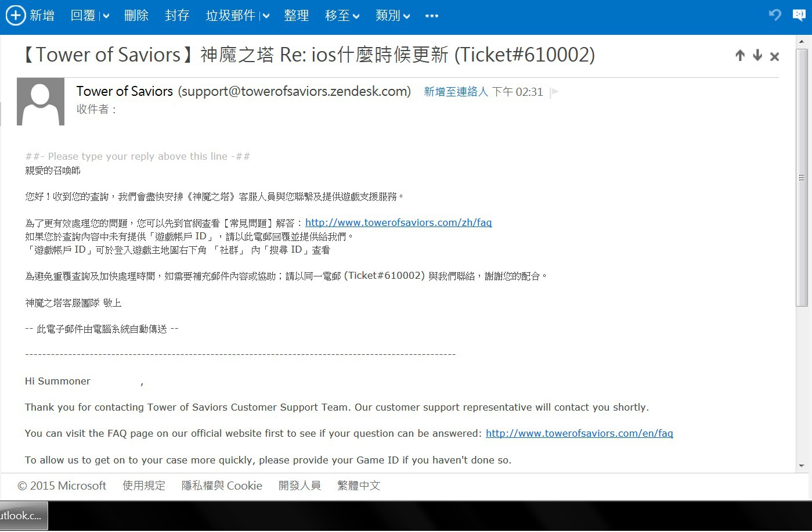This screenshot has width=812, height=532.
Task: Show more commands via the ellipsis
Action: tap(432, 16)
